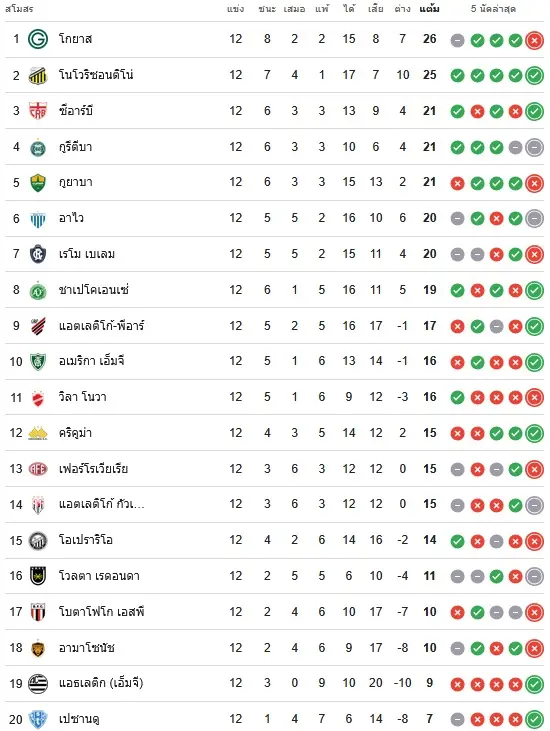Click the latest match loss icon for Goiás

(x=534, y=41)
